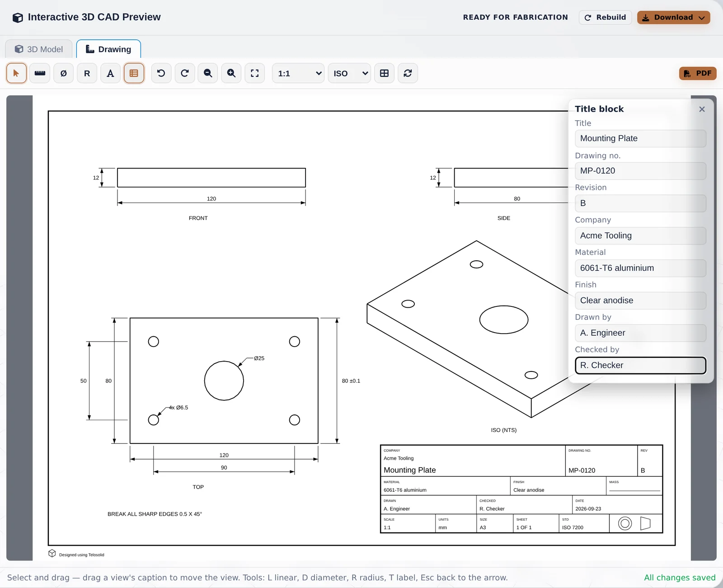The image size is (723, 588).
Task: Select the 80 ±0.1 tolerance dimension
Action: [351, 381]
